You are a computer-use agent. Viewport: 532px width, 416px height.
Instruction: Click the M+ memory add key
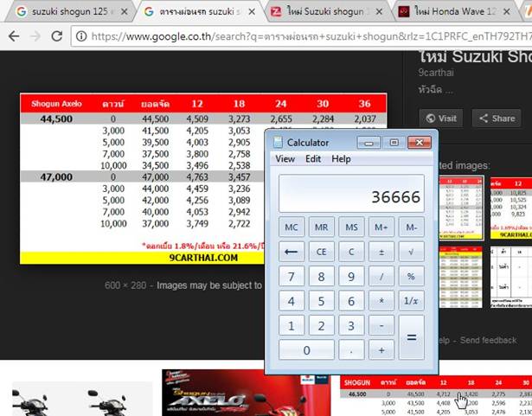381,227
